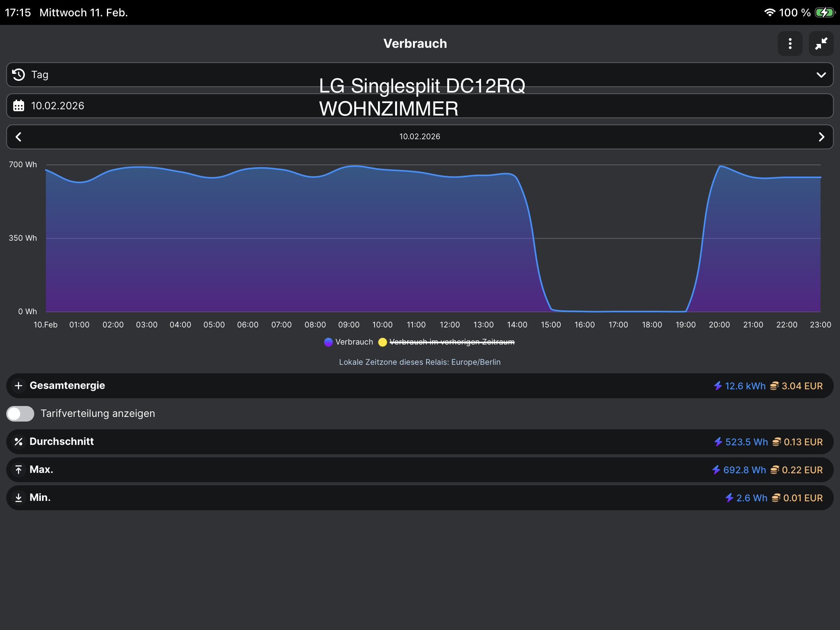840x630 pixels.
Task: Click the upward arrow icon beside Max.
Action: pos(18,470)
